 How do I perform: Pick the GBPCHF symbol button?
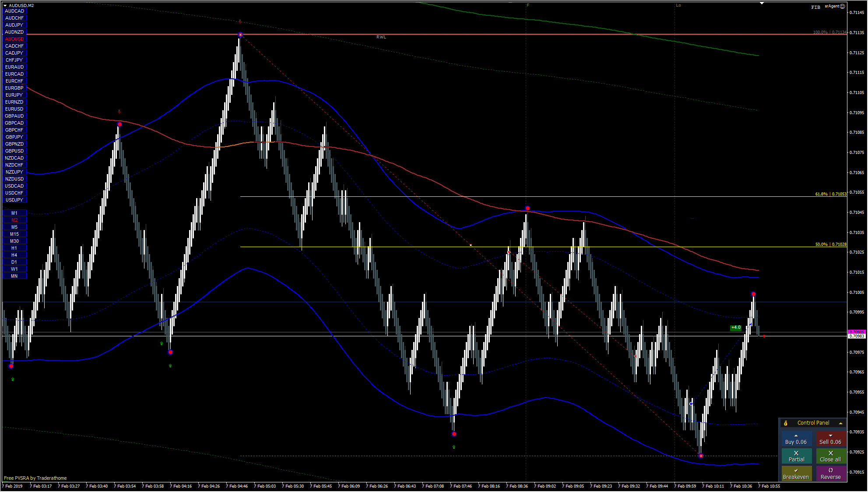click(14, 130)
